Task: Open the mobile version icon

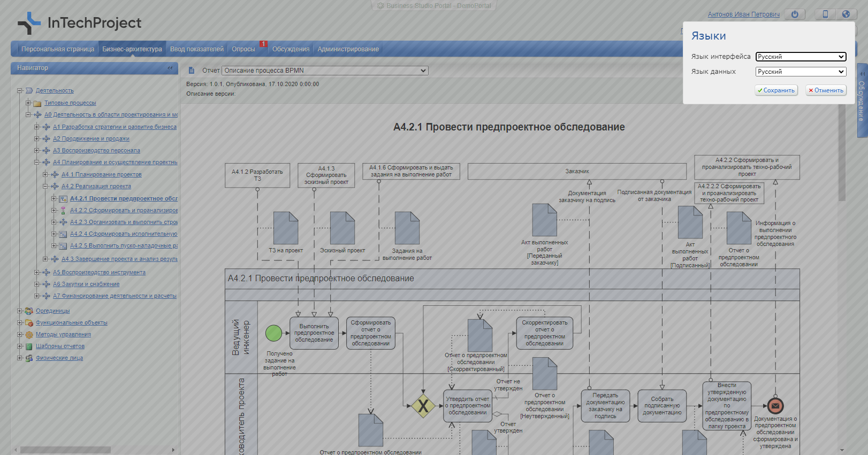Action: [x=825, y=14]
